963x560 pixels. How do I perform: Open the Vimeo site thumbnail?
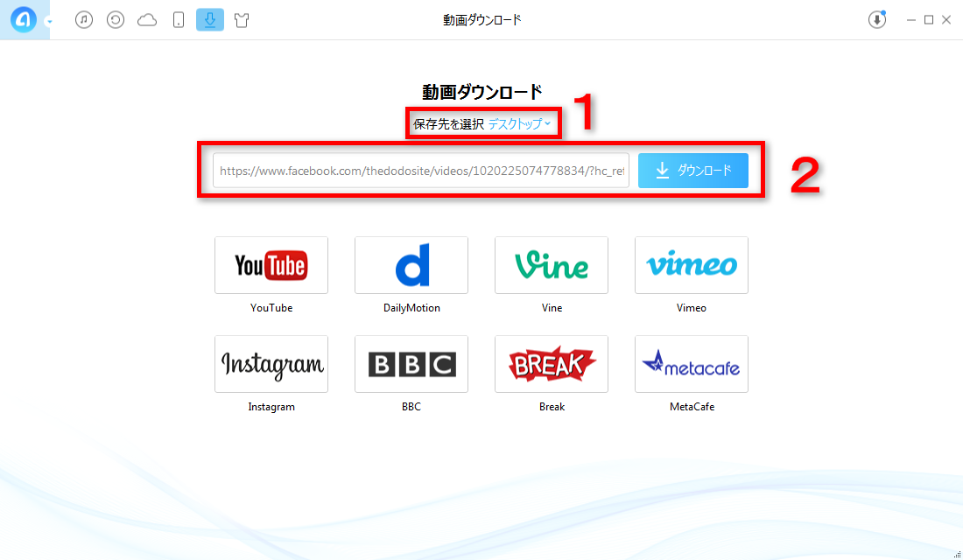[x=692, y=265]
